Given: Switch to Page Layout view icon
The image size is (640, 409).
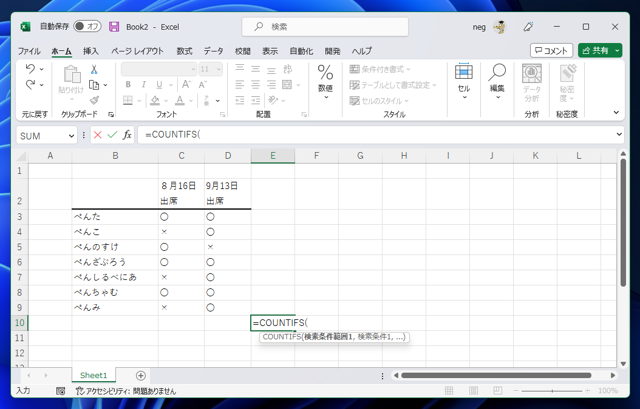Looking at the screenshot, I should pos(473,391).
